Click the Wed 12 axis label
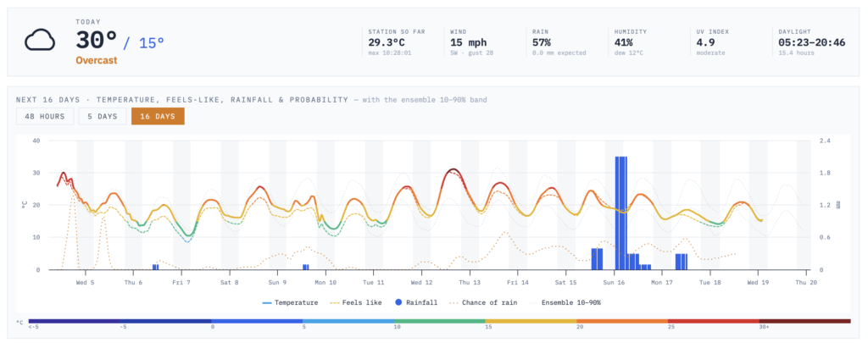 coord(421,282)
